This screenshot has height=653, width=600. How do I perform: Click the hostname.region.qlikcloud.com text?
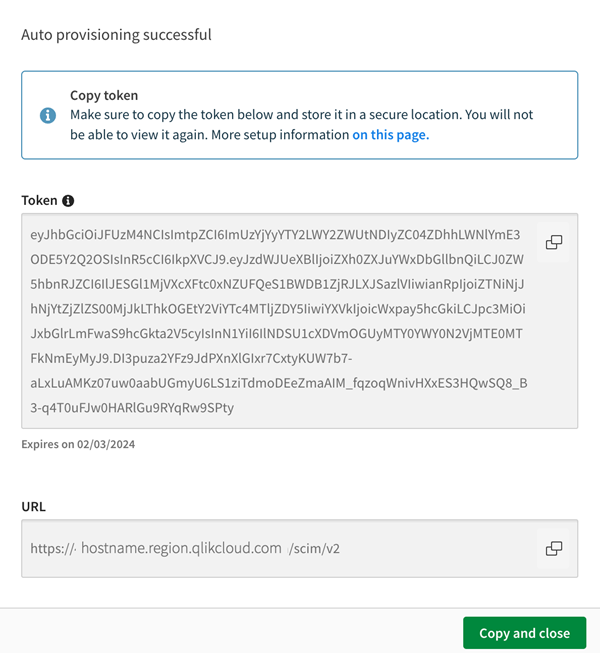coord(181,548)
